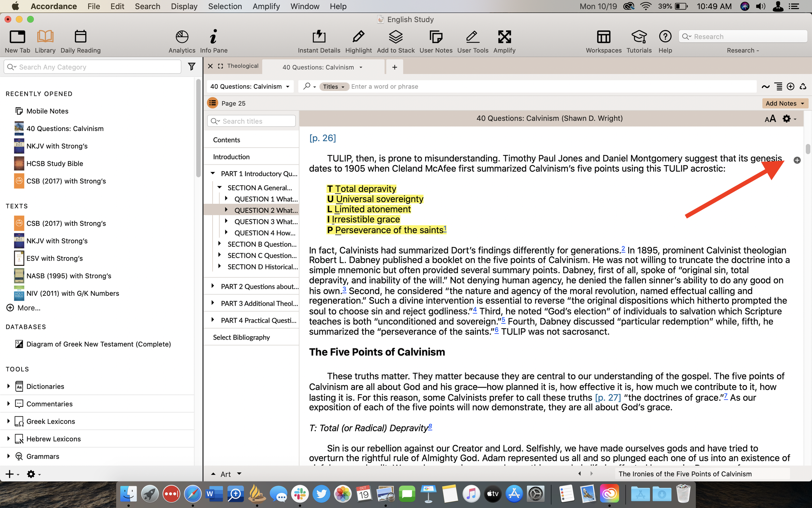Open the Add Notes dropdown
This screenshot has height=508, width=812.
coord(785,103)
